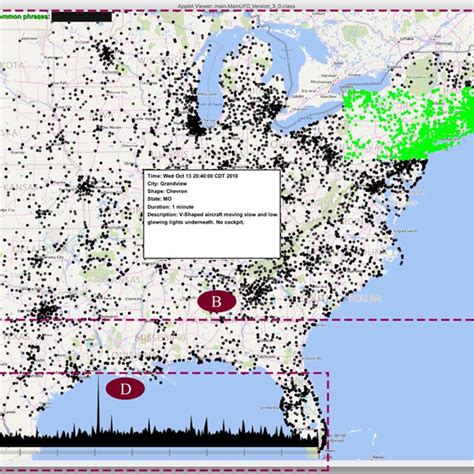Select the 'Duration: 1 minute' line
Screen dimensions: 474x474
pyautogui.click(x=170, y=207)
